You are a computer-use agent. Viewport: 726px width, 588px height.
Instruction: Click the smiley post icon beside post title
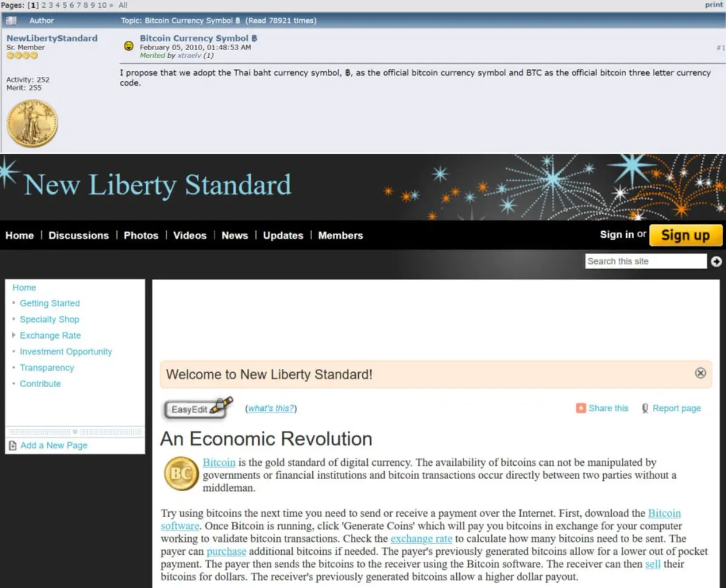[x=128, y=46]
